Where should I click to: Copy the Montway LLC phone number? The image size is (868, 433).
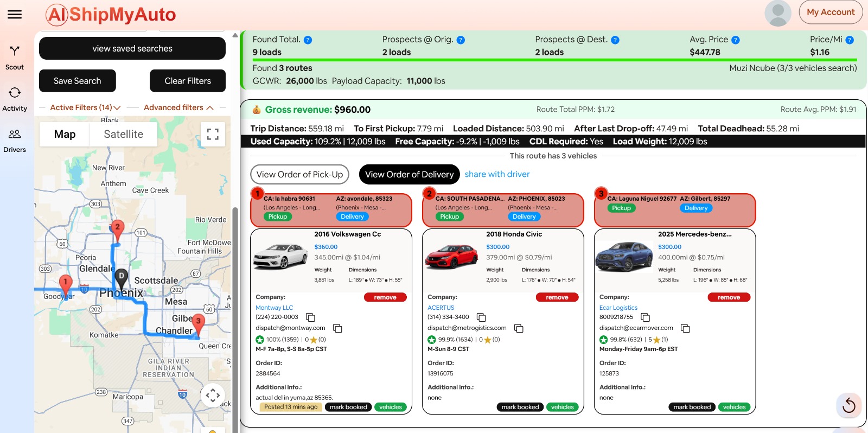tap(311, 317)
